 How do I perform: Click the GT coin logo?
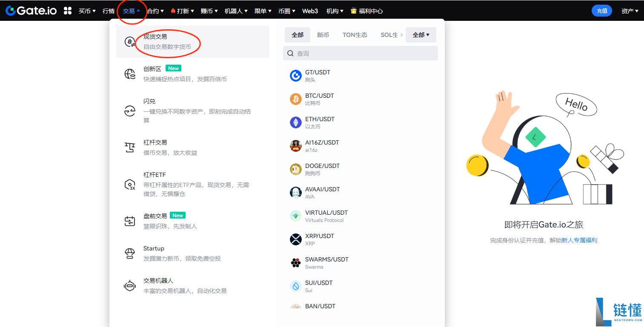(x=296, y=76)
